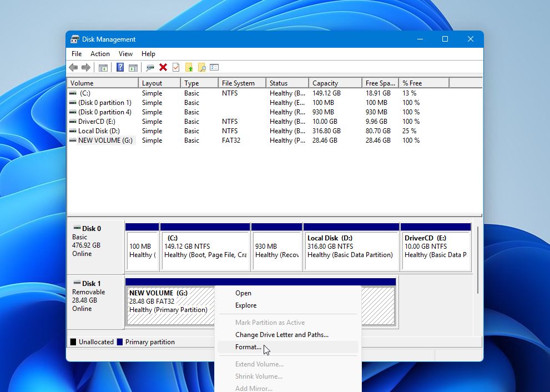This screenshot has width=550, height=392.
Task: Click the disk icon next to Disk 0 label
Action: 77,228
